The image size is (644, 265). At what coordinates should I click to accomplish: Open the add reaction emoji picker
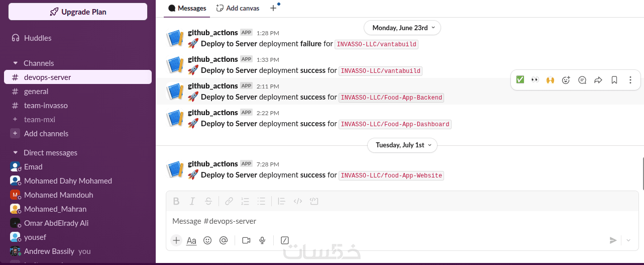[x=566, y=80]
